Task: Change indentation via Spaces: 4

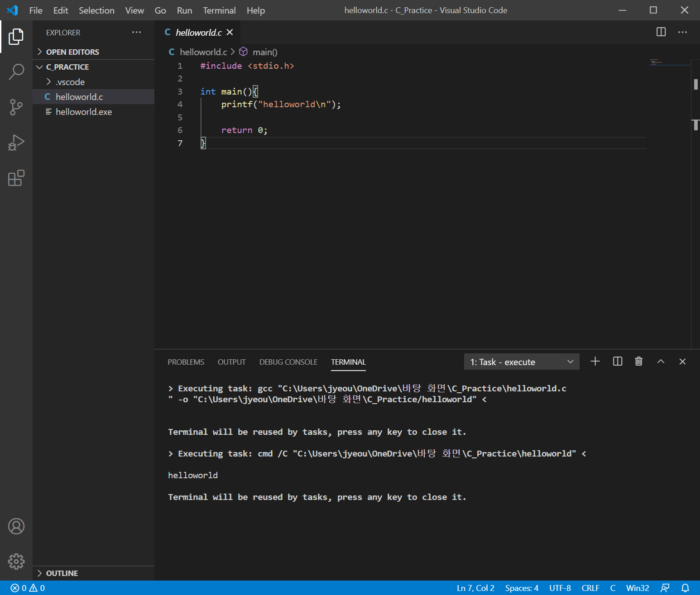Action: pyautogui.click(x=522, y=588)
